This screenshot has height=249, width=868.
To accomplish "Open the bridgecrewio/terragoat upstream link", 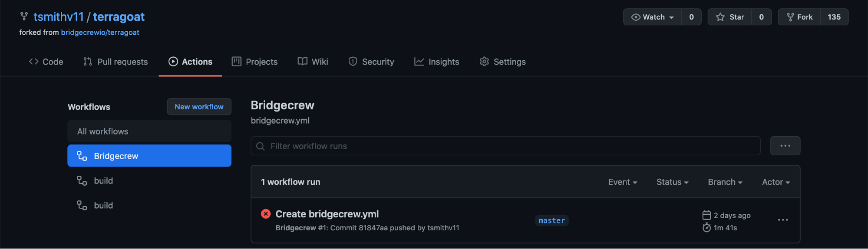I will point(100,33).
